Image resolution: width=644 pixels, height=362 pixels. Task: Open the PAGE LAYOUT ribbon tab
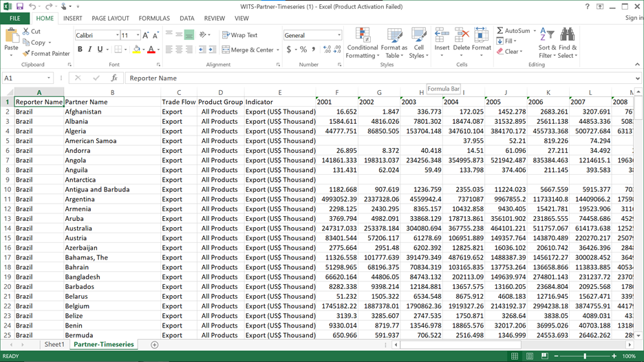coord(110,19)
